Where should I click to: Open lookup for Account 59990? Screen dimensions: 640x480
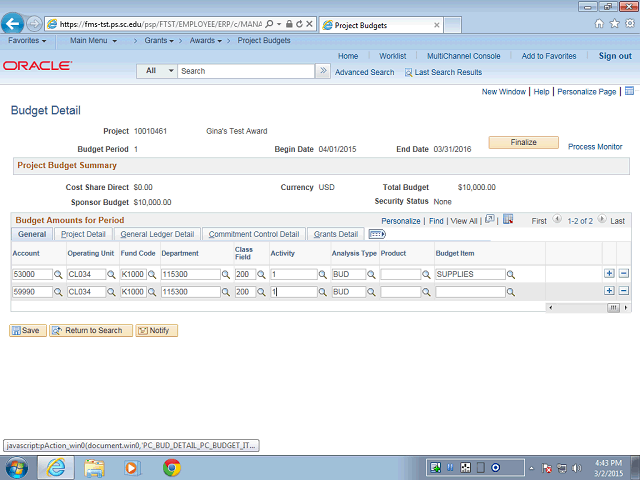(x=58, y=292)
